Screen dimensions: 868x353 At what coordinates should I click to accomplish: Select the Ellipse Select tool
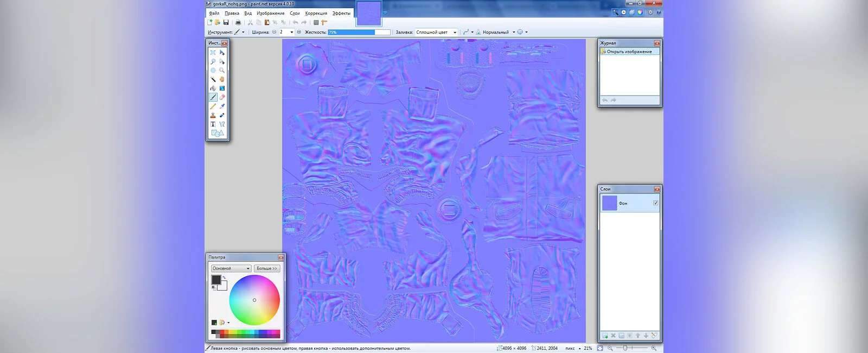pyautogui.click(x=213, y=71)
